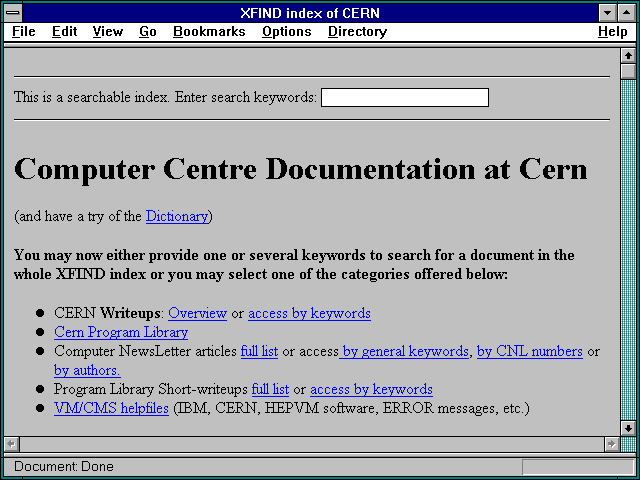Click the XFIND index of CERN title bar
Viewport: 640px width, 480px height.
310,13
